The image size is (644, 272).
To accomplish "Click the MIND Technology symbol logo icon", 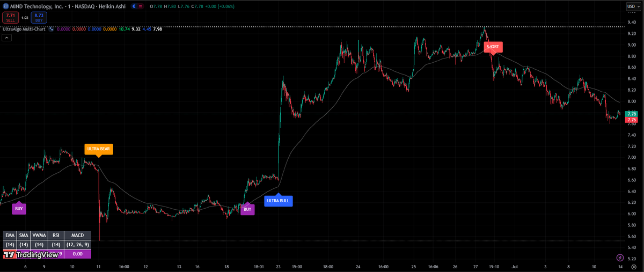I will (6, 6).
